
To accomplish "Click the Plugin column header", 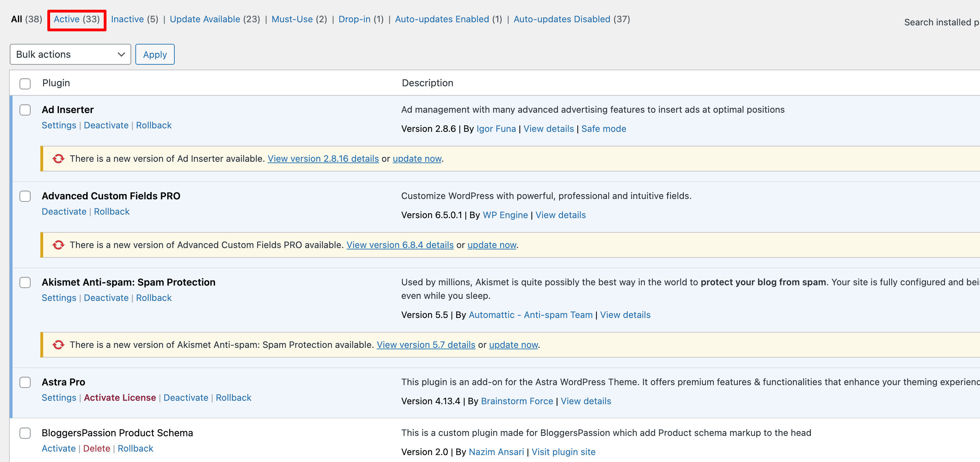I will coord(56,83).
